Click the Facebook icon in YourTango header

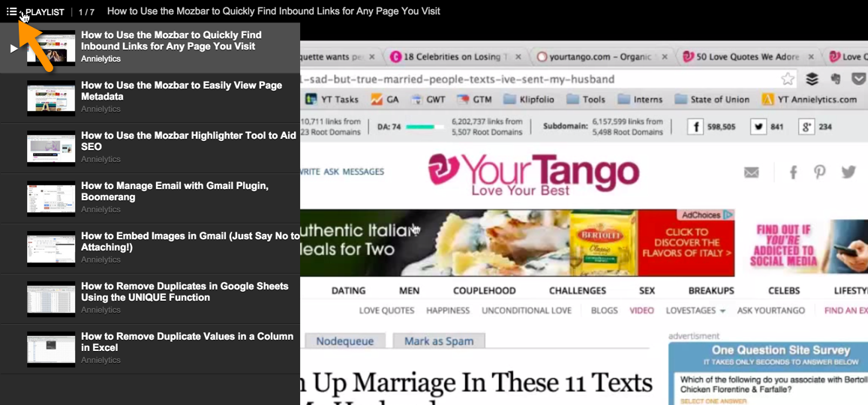(793, 172)
